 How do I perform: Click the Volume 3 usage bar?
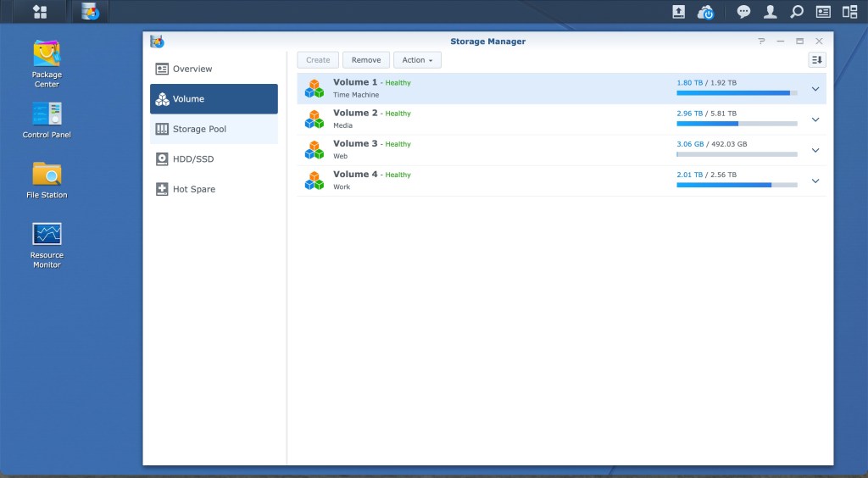737,154
